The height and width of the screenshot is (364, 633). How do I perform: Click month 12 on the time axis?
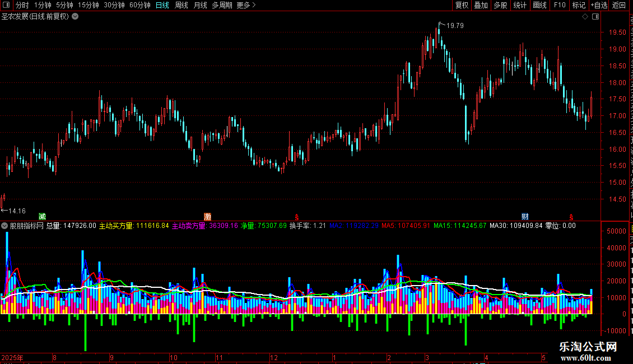(274, 357)
